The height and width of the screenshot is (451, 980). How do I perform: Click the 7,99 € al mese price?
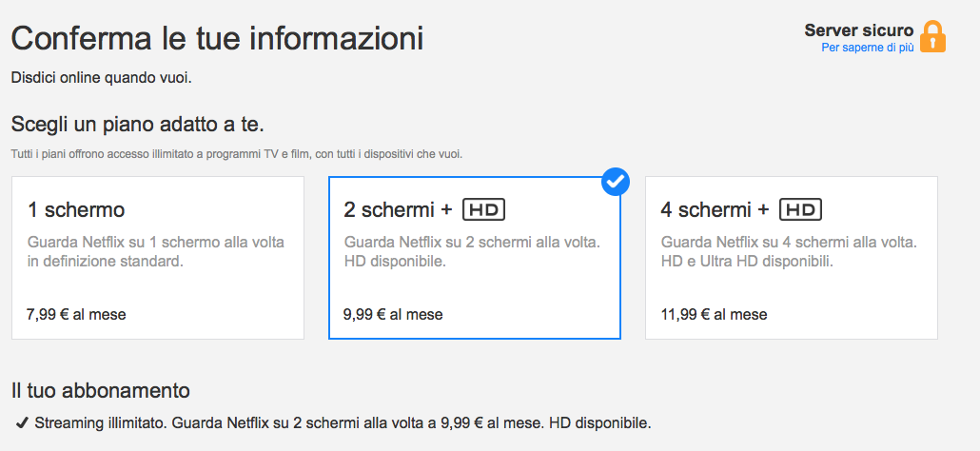76,314
